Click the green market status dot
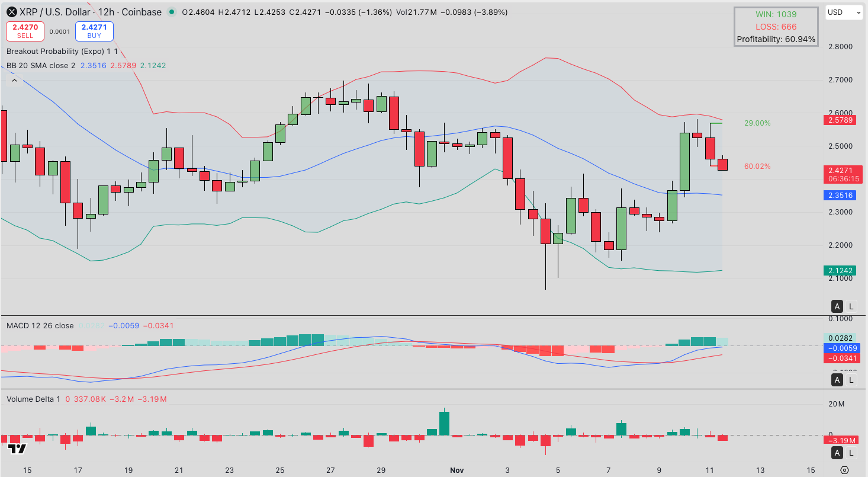868x477 pixels. tap(172, 12)
